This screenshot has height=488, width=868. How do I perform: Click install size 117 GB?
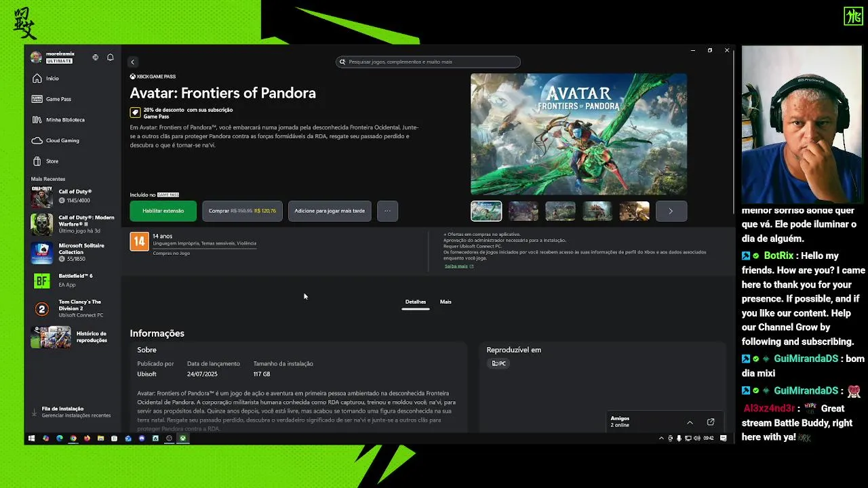coord(262,374)
